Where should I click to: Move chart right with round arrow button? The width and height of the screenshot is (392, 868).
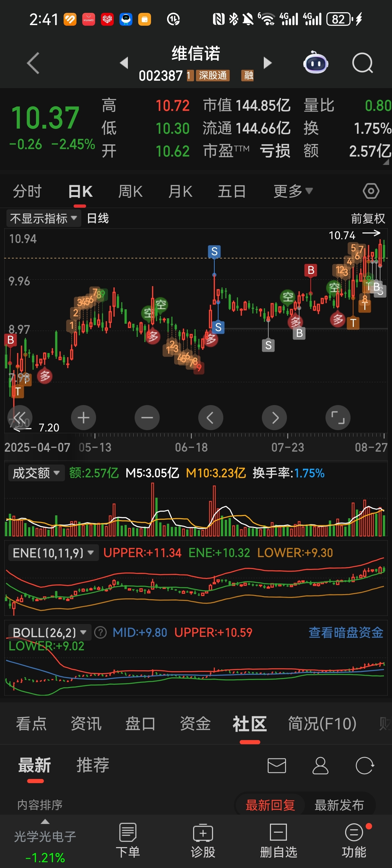tap(274, 418)
